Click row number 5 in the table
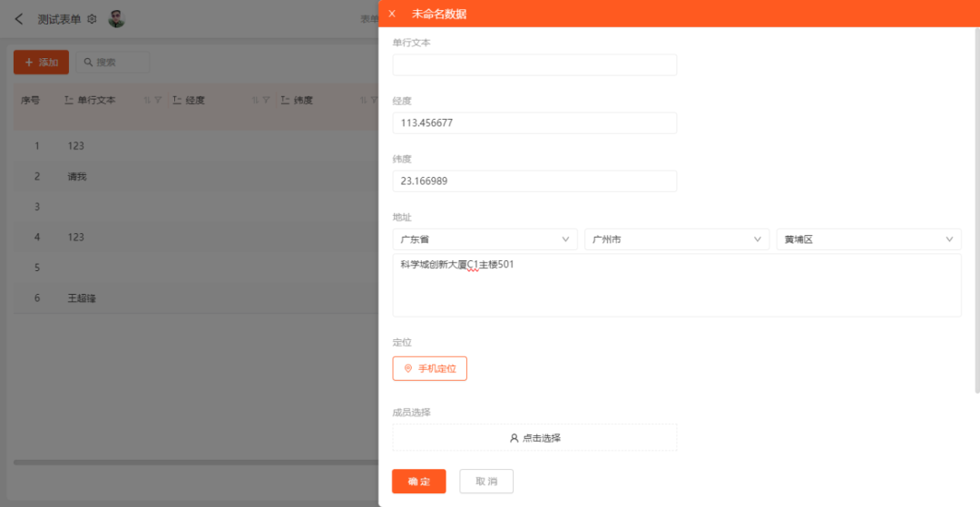980x507 pixels. [x=37, y=268]
